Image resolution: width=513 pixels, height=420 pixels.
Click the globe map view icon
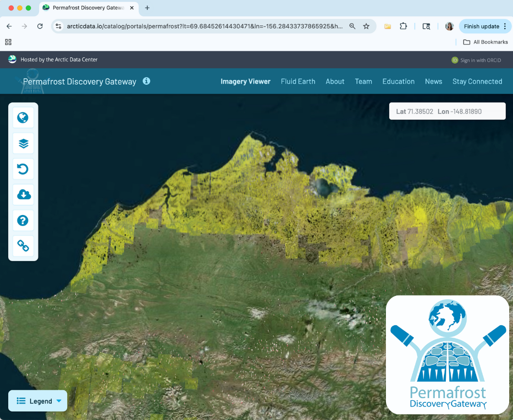coord(23,118)
